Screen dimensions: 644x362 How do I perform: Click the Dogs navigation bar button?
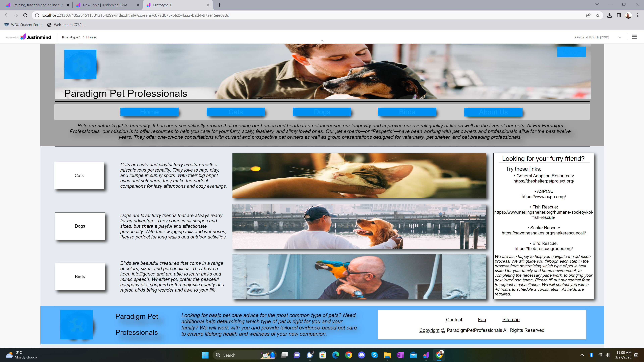click(x=322, y=112)
